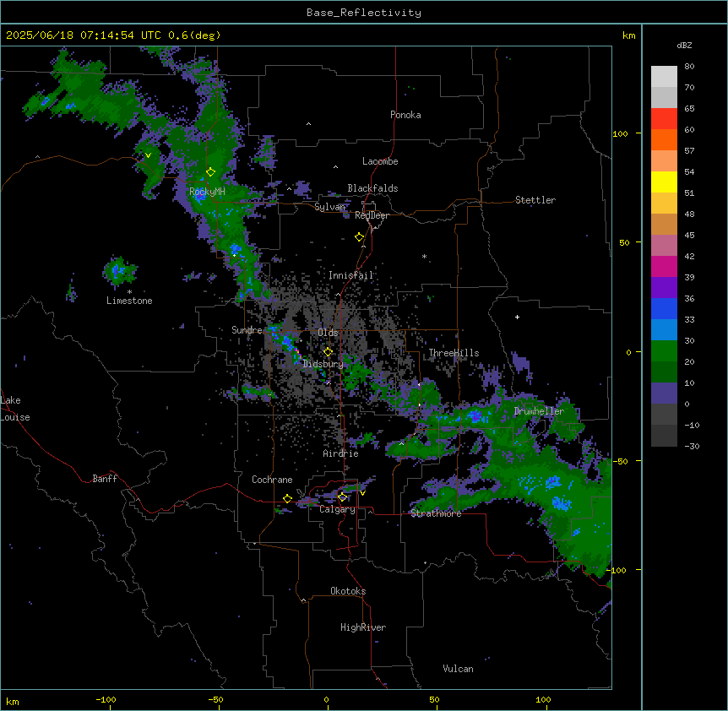728x711 pixels.
Task: Select the yellow diamond marker below Cochrane
Action: point(287,499)
